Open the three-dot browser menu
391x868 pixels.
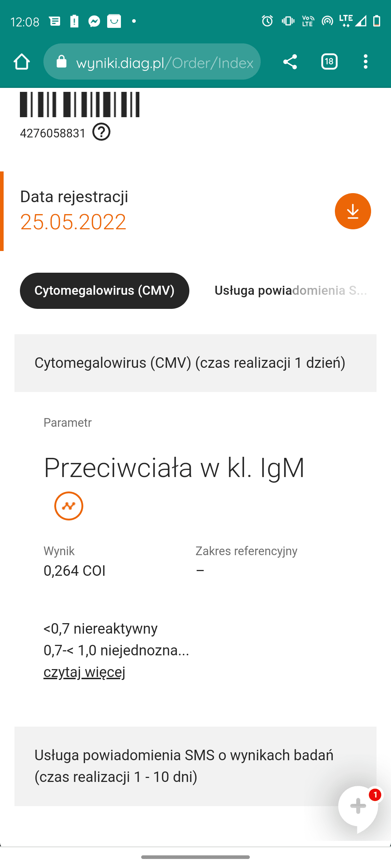366,62
